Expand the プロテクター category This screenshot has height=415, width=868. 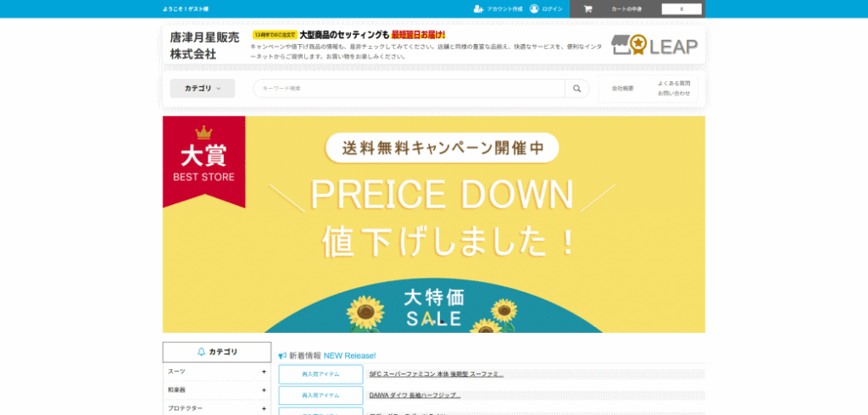[264, 408]
